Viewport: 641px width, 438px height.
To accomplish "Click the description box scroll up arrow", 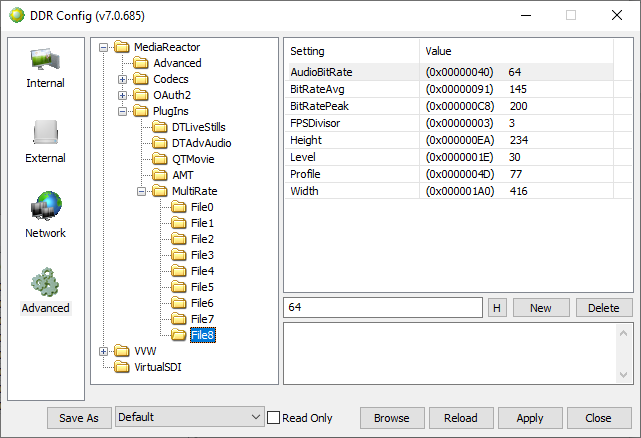I will (623, 333).
